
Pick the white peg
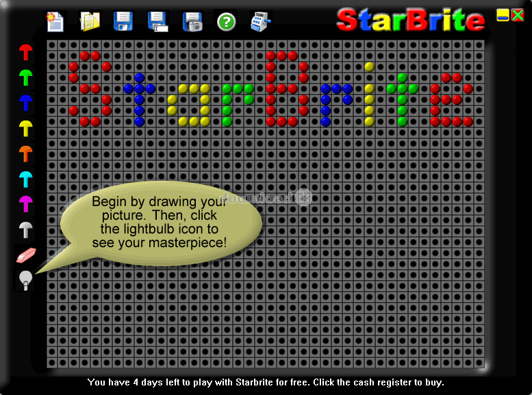[x=26, y=230]
